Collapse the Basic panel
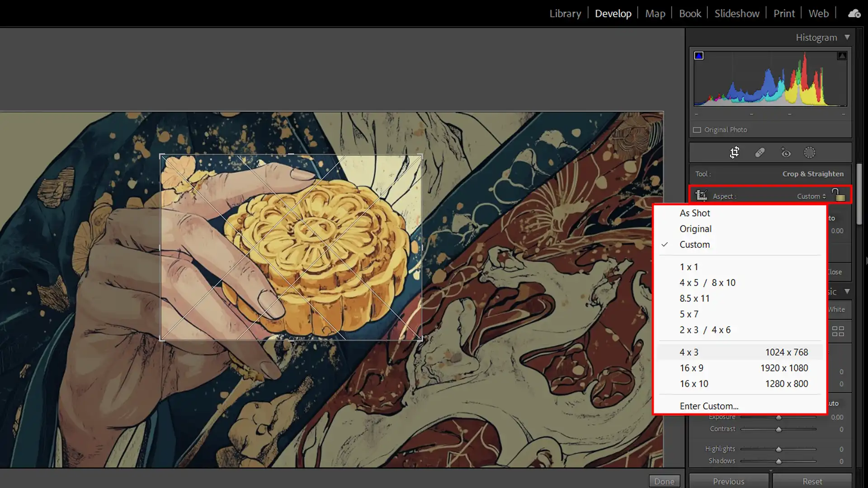The width and height of the screenshot is (868, 488). [x=846, y=291]
